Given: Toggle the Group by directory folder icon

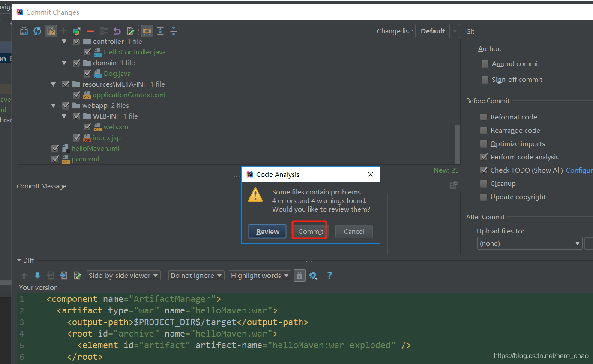Looking at the screenshot, I should pos(147,31).
